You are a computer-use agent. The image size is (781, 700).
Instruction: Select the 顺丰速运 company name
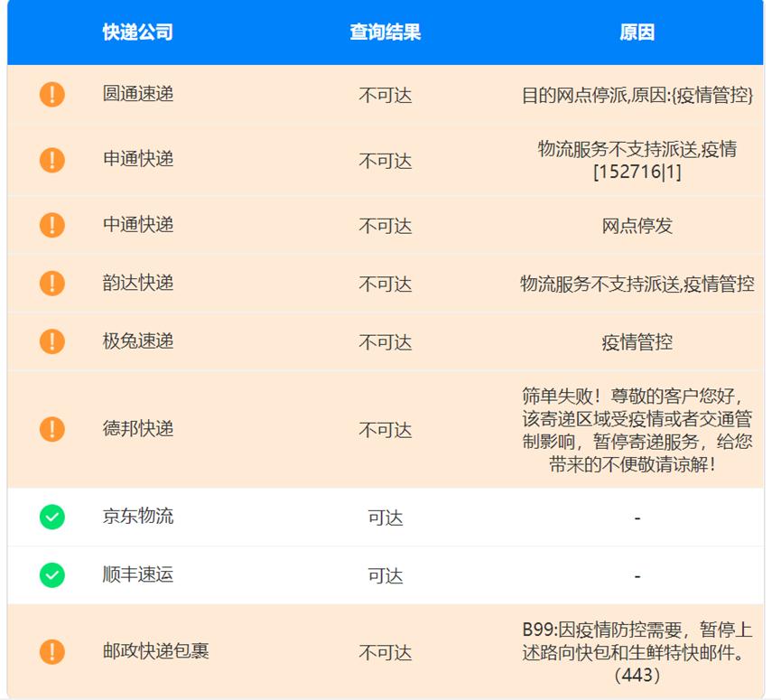(x=138, y=574)
